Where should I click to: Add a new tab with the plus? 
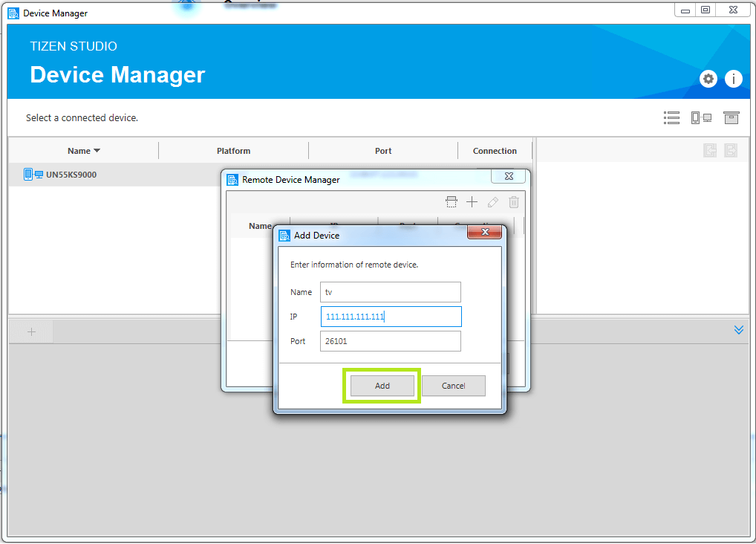tap(31, 332)
